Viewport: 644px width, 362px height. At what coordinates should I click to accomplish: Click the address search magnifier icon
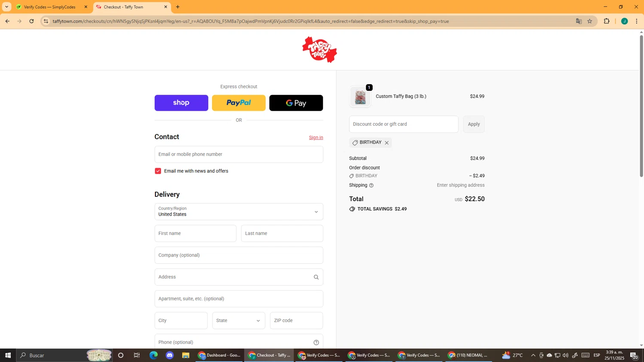[x=316, y=277]
